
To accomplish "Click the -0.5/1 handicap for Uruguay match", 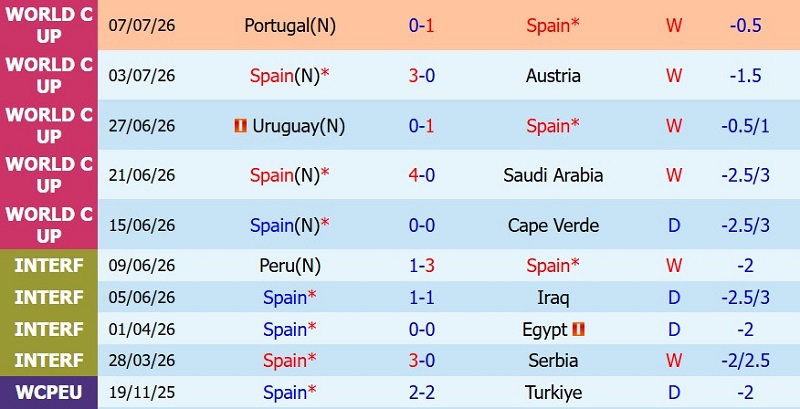I will (x=745, y=125).
